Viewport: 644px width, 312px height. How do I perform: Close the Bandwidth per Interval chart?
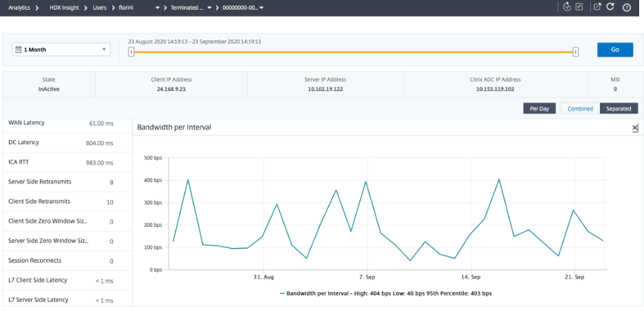tap(635, 128)
